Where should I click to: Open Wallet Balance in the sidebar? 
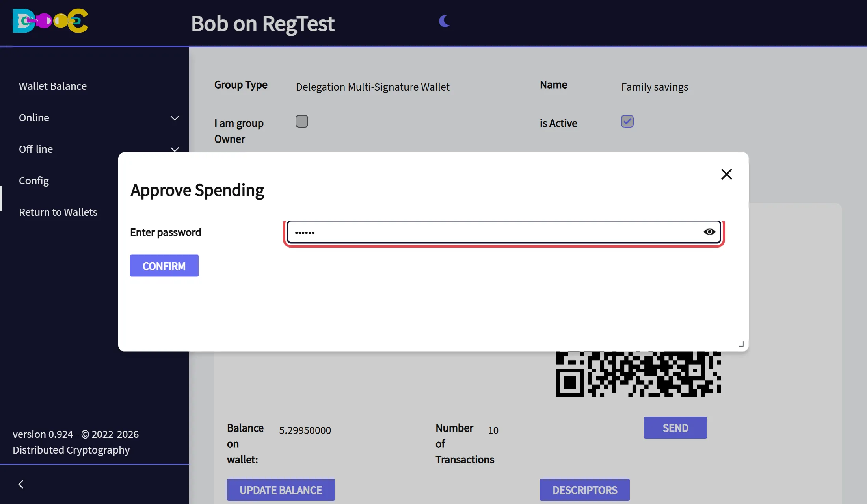[53, 86]
